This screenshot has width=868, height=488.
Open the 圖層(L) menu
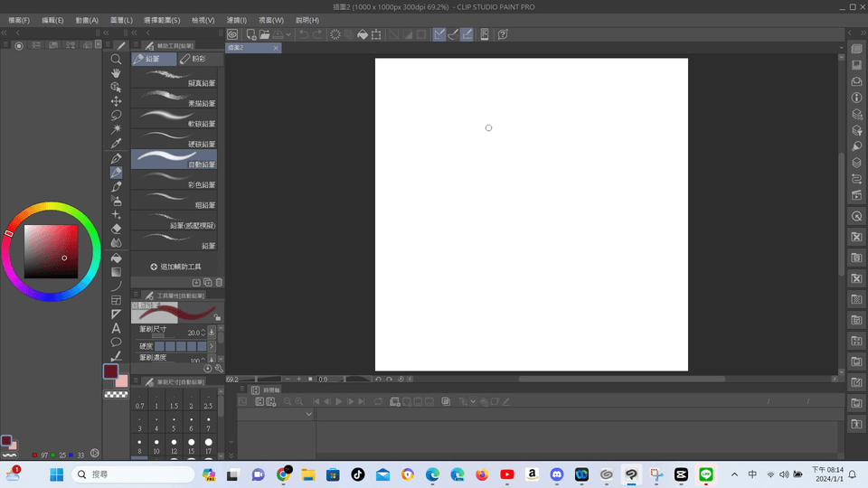tap(121, 20)
